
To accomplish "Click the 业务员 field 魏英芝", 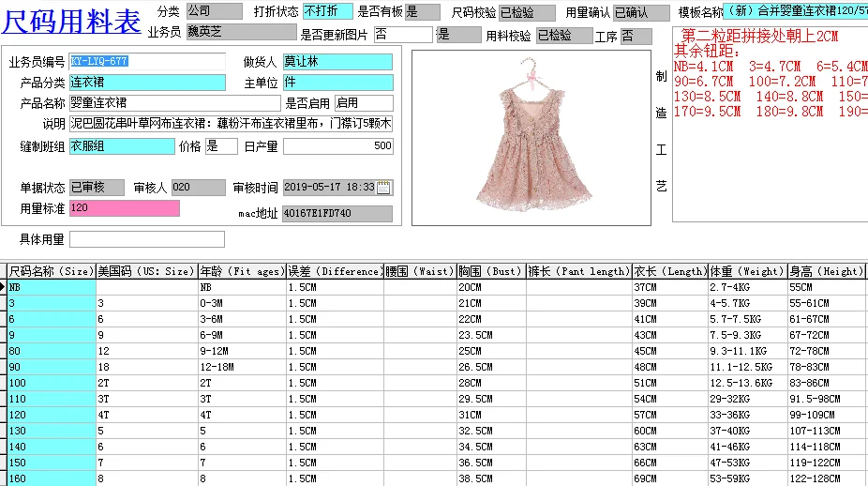I will point(241,32).
